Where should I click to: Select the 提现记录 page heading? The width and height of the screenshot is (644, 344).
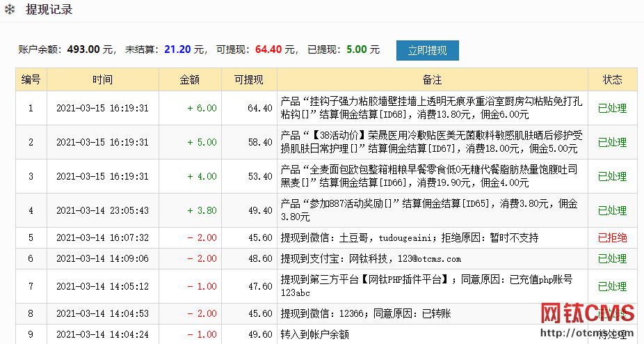click(49, 9)
